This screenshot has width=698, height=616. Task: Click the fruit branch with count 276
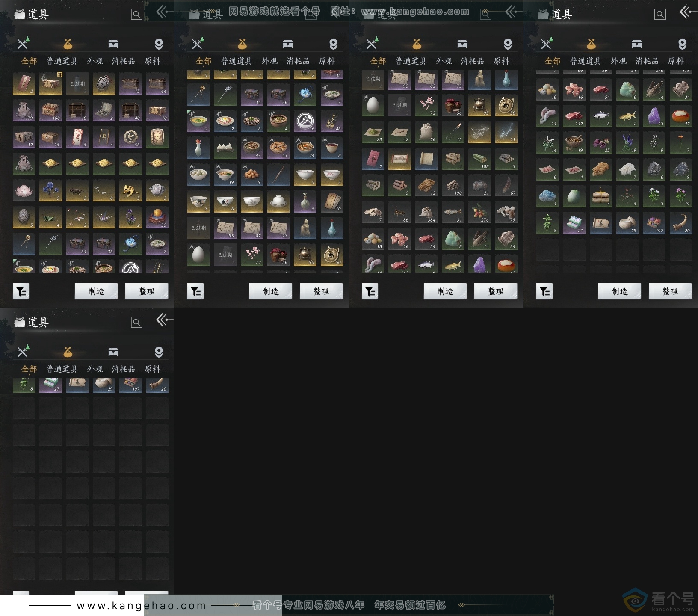click(479, 212)
